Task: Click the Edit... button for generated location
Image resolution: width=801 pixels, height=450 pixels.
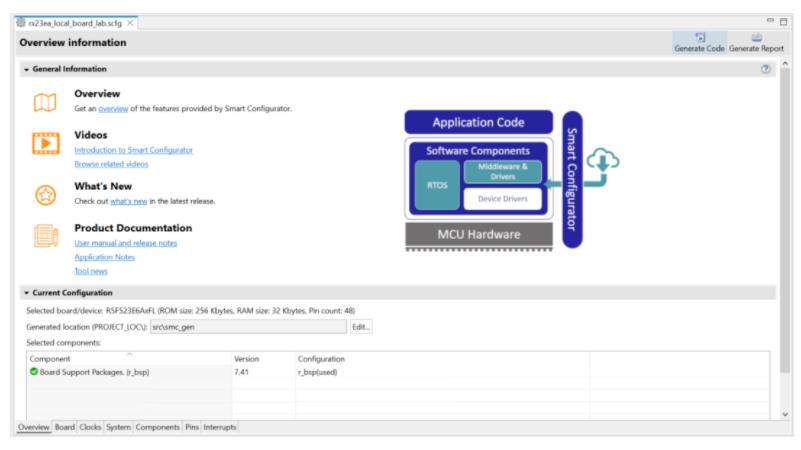Action: (361, 326)
